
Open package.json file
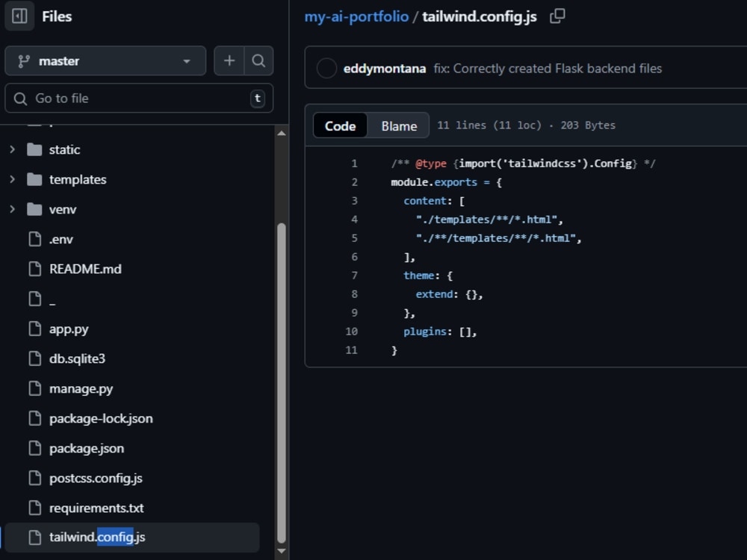coord(87,449)
